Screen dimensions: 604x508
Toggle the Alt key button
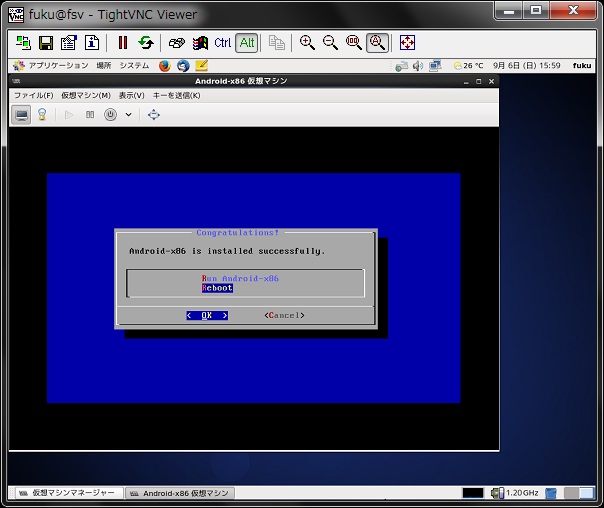point(247,43)
